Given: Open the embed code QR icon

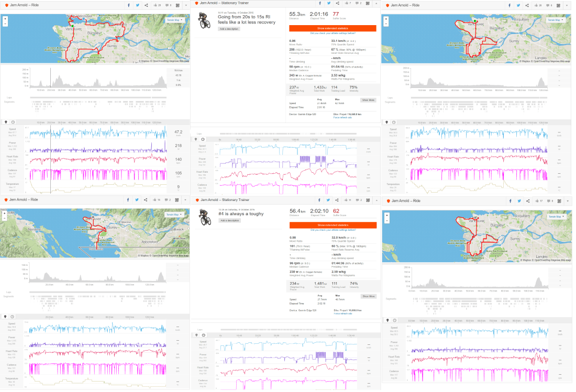Looking at the screenshot, I should click(x=177, y=4).
